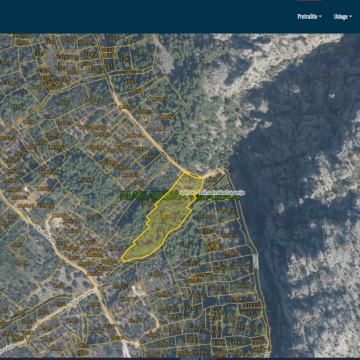This screenshot has height=360, width=360.
Task: Click the caret arrow beside Usluge
Action: click(x=350, y=17)
